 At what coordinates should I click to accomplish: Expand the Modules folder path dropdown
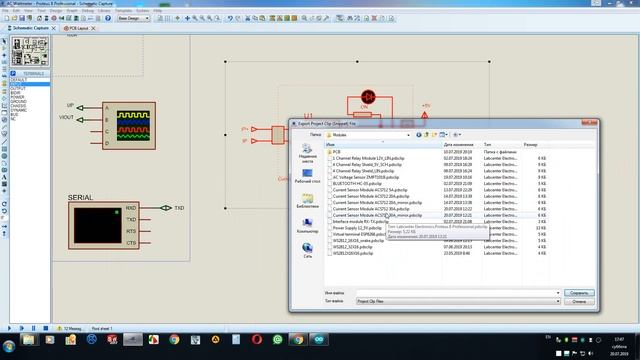[408, 135]
